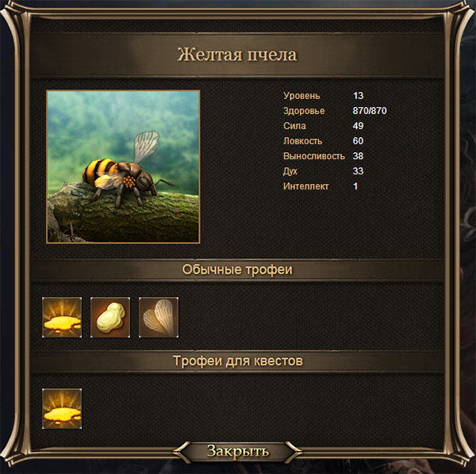Select the level value 13
Viewport: 476px width, 474px height.
coord(358,96)
